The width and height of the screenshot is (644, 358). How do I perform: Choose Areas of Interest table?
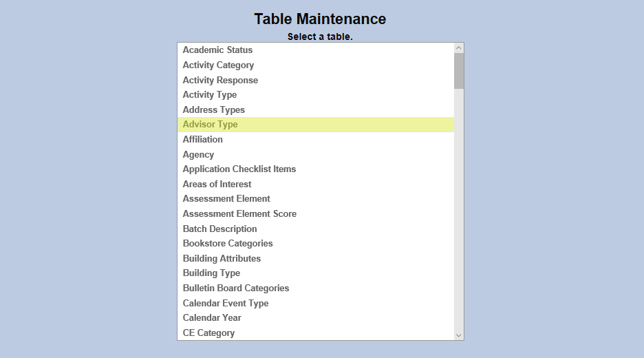[217, 185]
